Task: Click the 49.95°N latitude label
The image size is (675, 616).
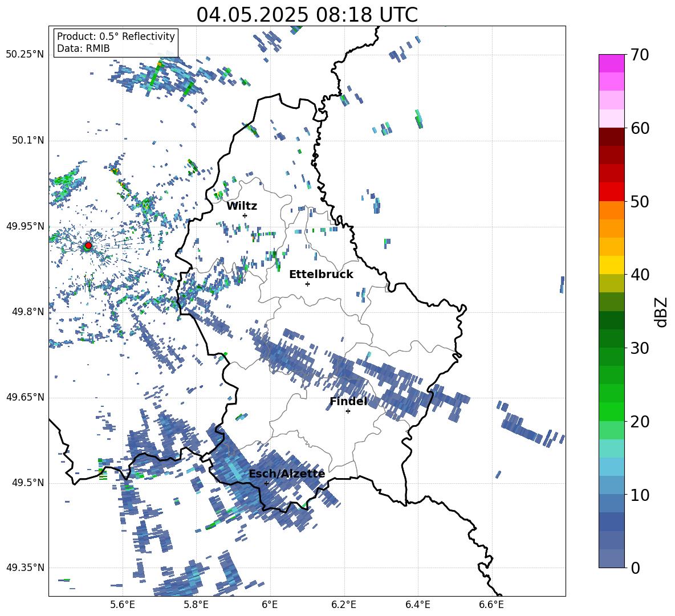Action: [25, 226]
